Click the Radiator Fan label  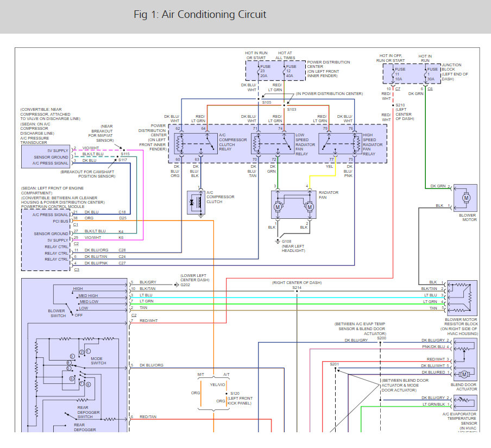click(329, 195)
